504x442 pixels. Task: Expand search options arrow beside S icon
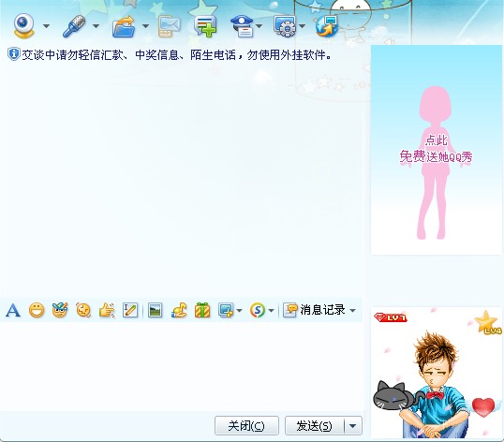271,311
